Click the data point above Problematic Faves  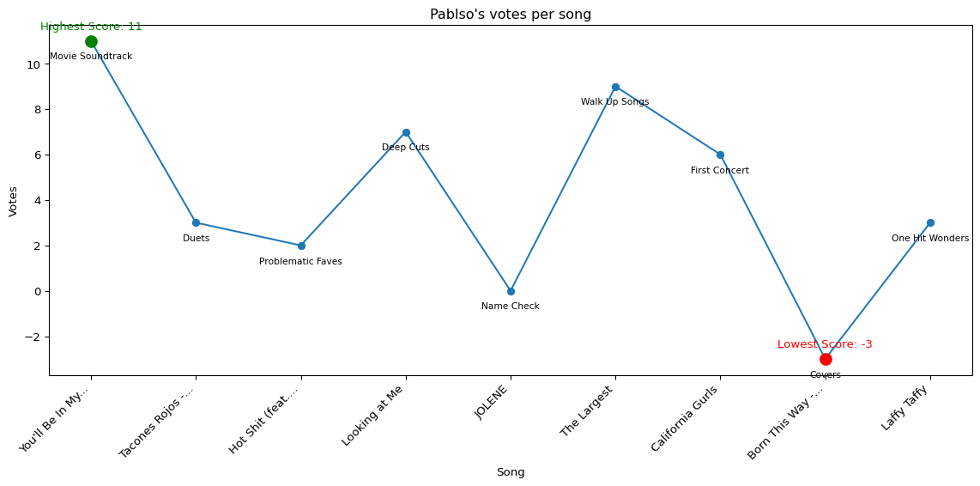301,246
